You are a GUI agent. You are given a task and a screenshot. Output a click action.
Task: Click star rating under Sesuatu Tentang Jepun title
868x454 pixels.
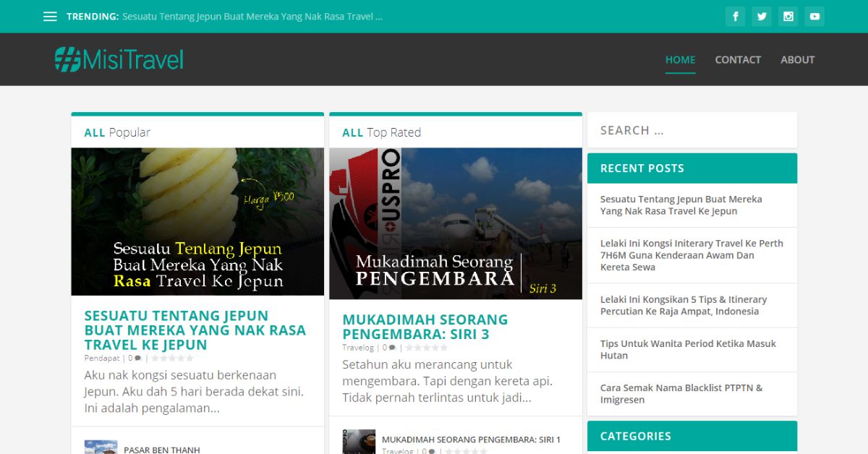tap(172, 358)
